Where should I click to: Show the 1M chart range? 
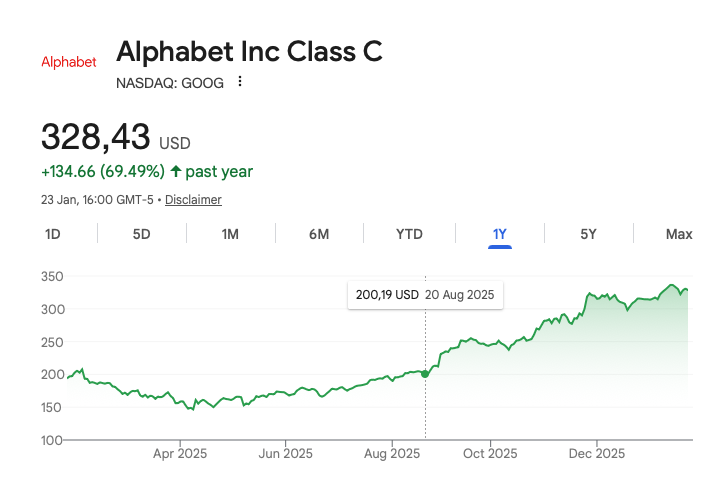point(230,234)
